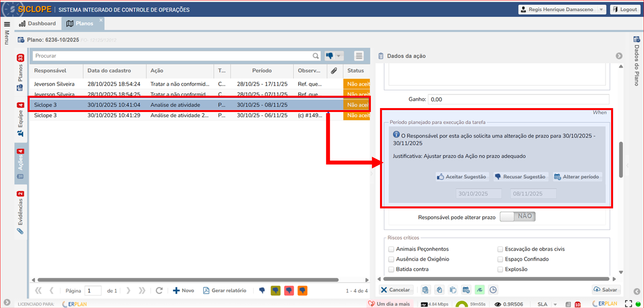Click the refresh icon in the pagination bar
The image size is (644, 308).
tap(159, 290)
